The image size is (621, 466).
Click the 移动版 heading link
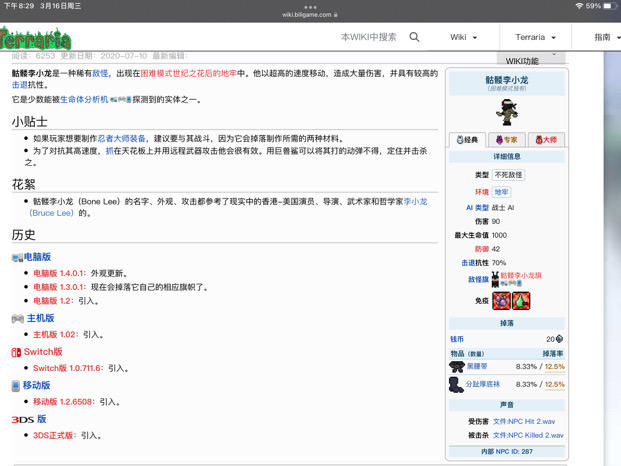[36, 385]
